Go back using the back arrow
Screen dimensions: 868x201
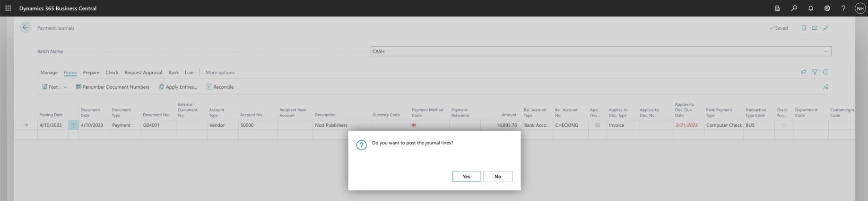(x=26, y=27)
